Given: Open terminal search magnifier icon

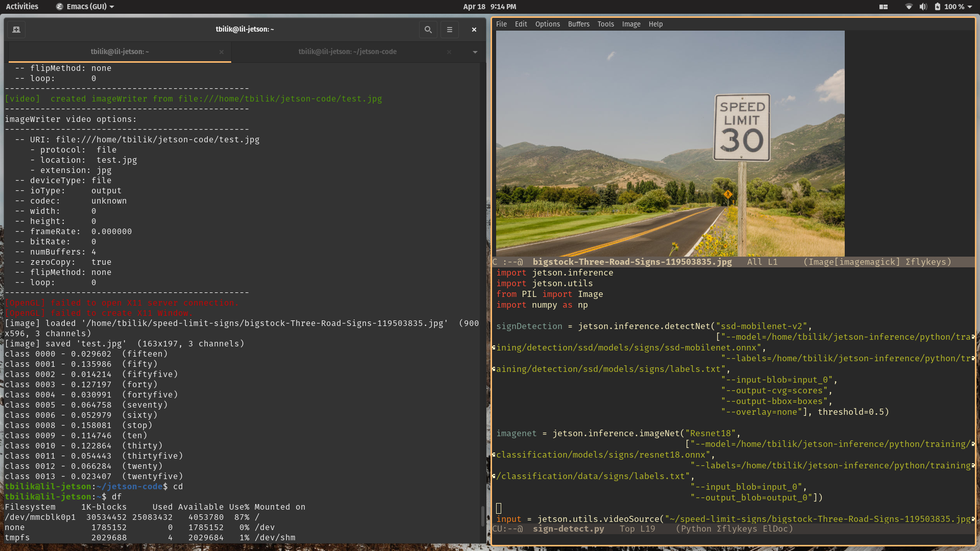Looking at the screenshot, I should (x=428, y=30).
